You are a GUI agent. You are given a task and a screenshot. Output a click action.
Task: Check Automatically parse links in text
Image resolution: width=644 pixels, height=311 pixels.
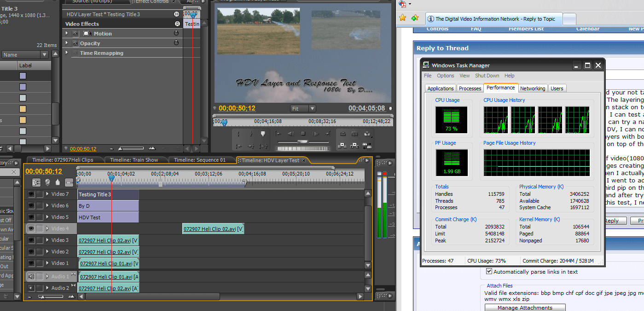(x=489, y=272)
